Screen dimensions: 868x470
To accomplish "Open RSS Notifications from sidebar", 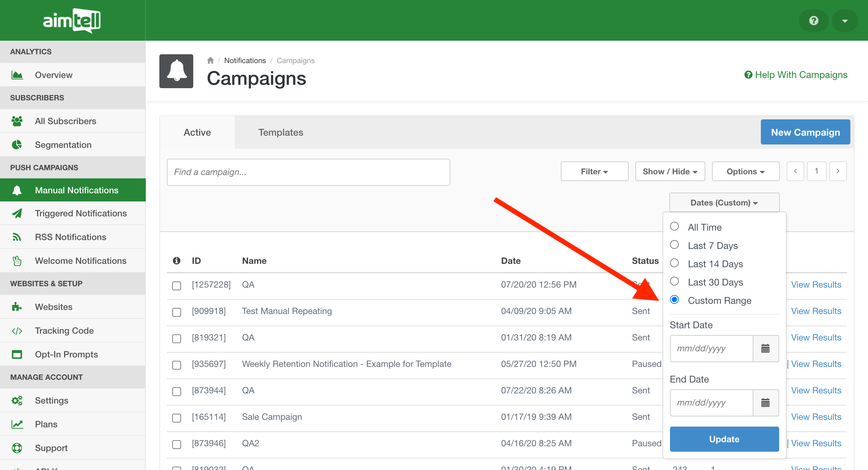I will [71, 237].
